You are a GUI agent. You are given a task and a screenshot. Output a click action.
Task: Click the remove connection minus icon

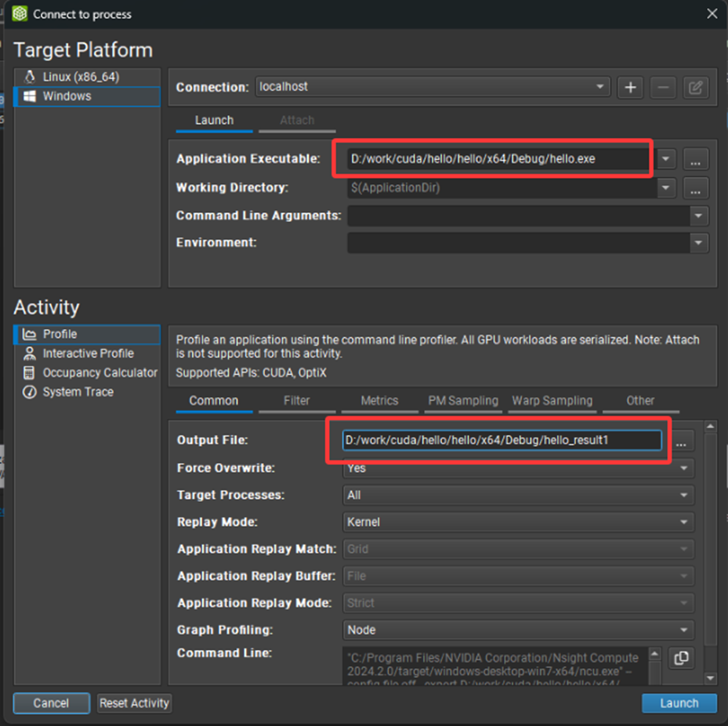663,87
